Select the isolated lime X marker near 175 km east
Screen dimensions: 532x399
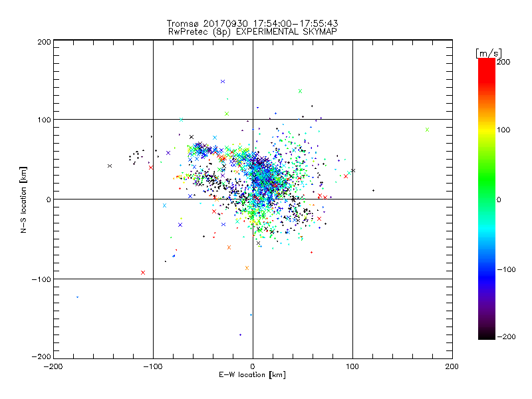(x=427, y=130)
